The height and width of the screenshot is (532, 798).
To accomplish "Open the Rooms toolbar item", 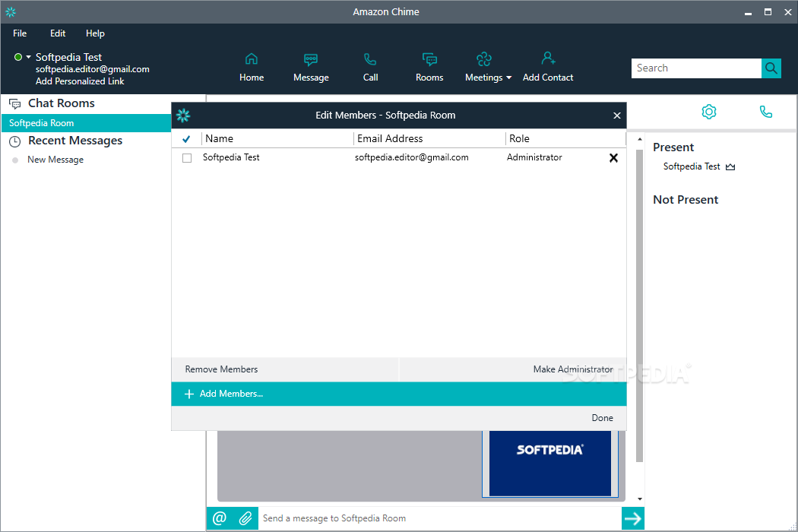I will (429, 67).
